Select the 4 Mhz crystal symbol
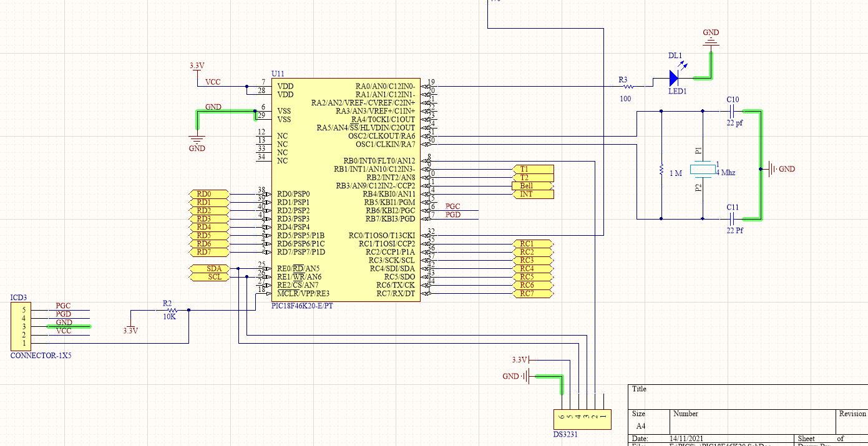 click(x=703, y=168)
